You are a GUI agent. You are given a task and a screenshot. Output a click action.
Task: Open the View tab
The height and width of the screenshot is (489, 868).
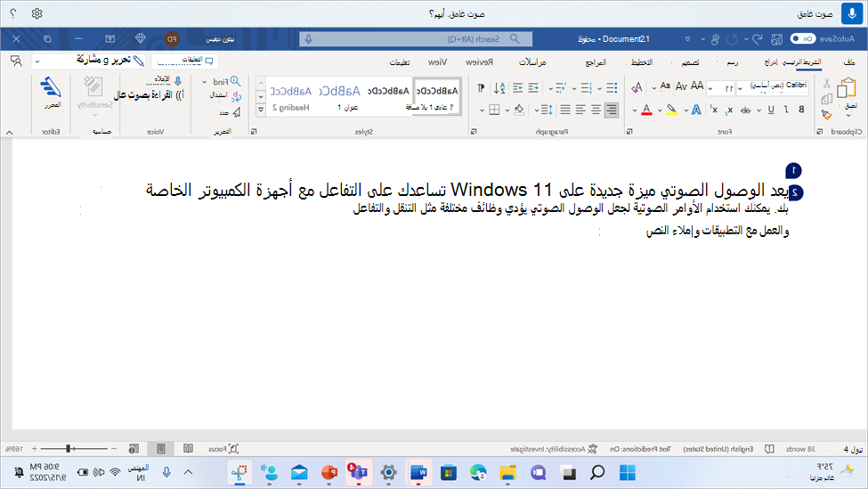(x=437, y=62)
